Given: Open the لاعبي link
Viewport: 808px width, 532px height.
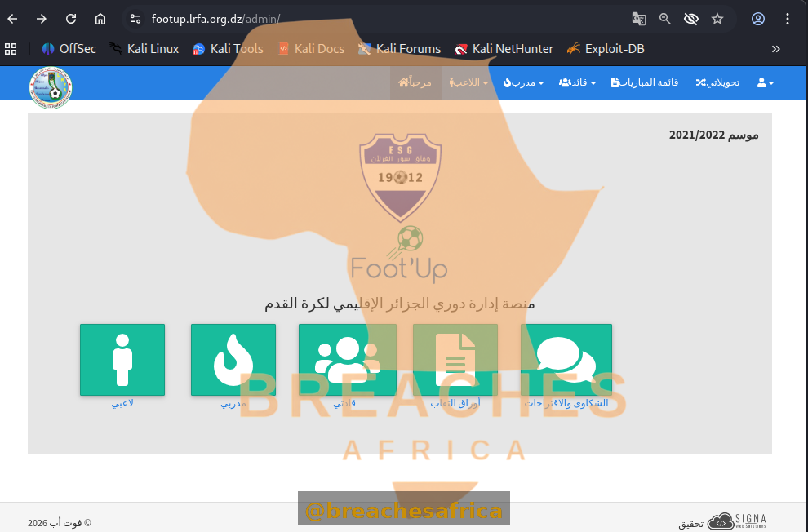Looking at the screenshot, I should (122, 403).
